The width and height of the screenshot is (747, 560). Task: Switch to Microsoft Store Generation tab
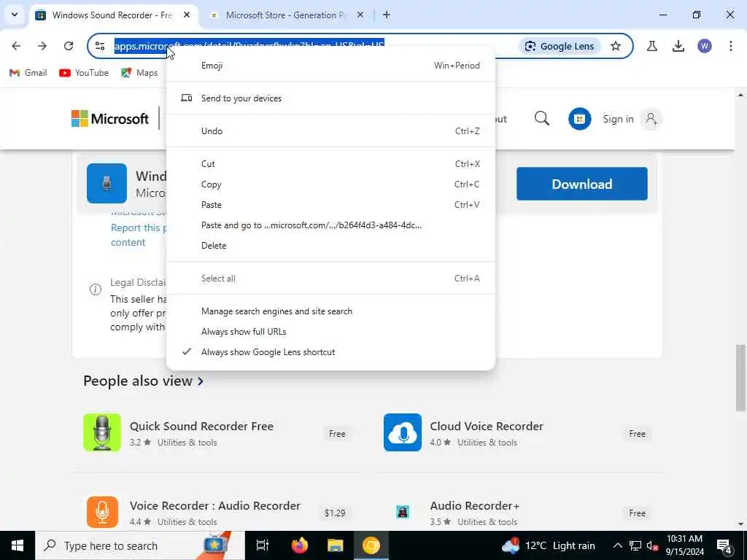click(285, 15)
